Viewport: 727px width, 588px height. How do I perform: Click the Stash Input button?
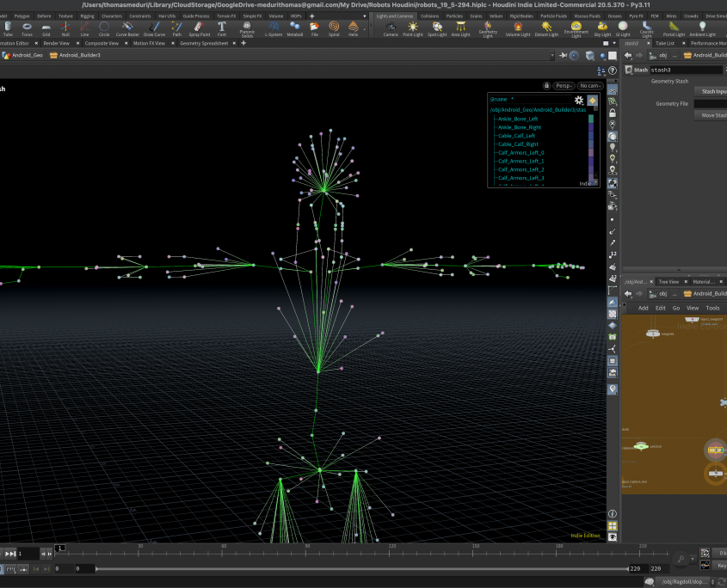(712, 91)
